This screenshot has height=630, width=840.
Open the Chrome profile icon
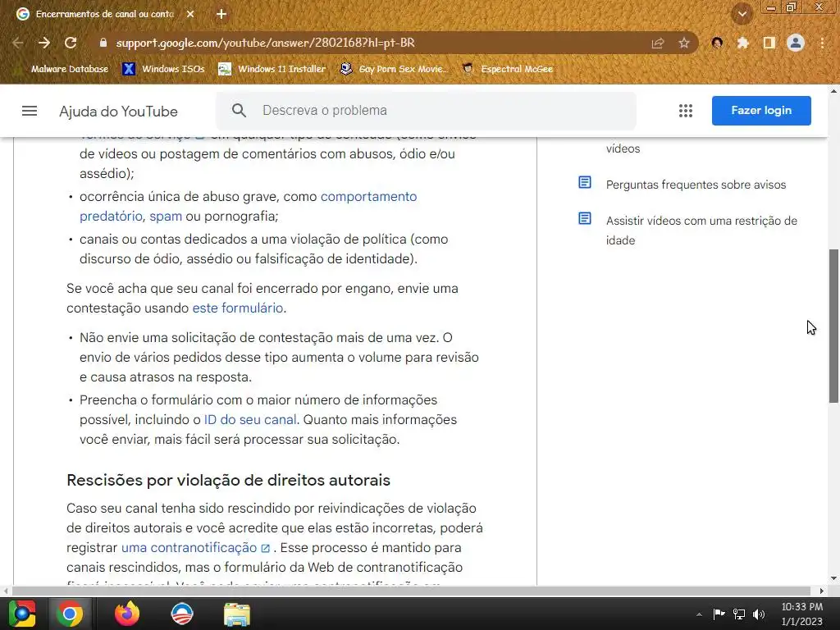tap(796, 43)
